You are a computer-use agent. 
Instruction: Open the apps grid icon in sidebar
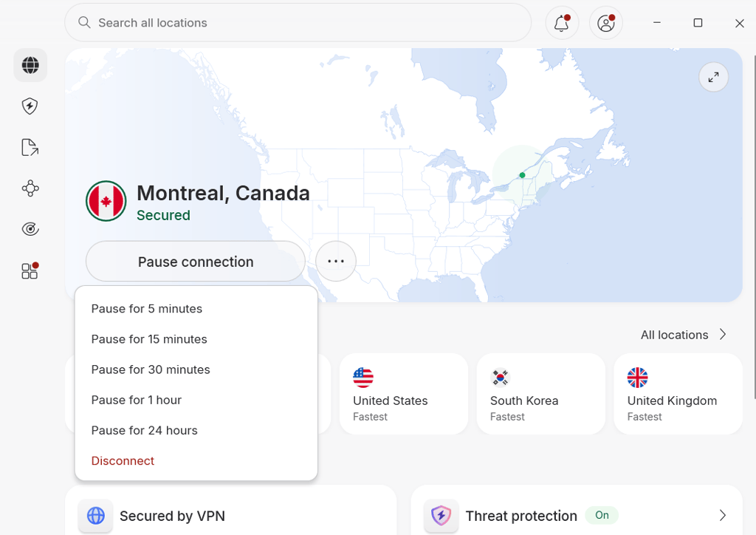pyautogui.click(x=30, y=270)
